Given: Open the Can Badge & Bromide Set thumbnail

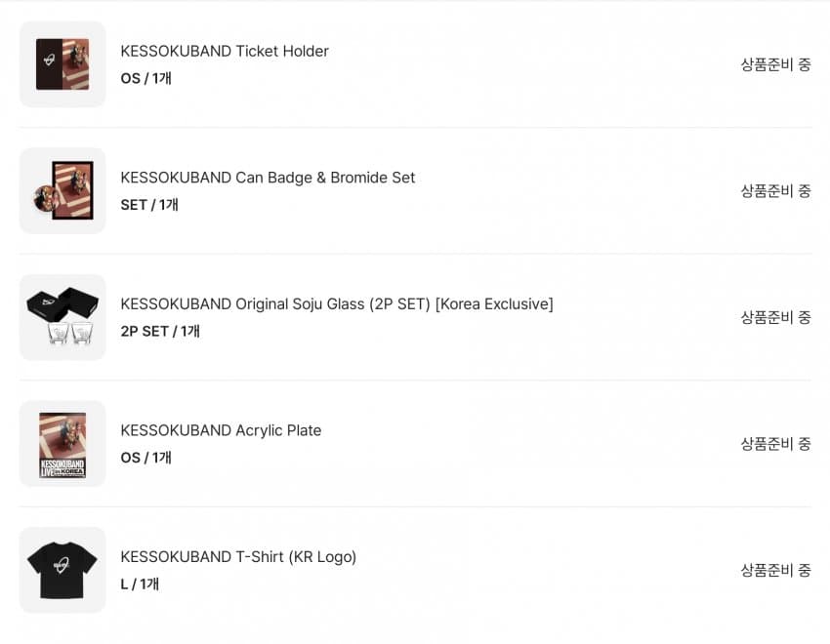Looking at the screenshot, I should coord(62,191).
